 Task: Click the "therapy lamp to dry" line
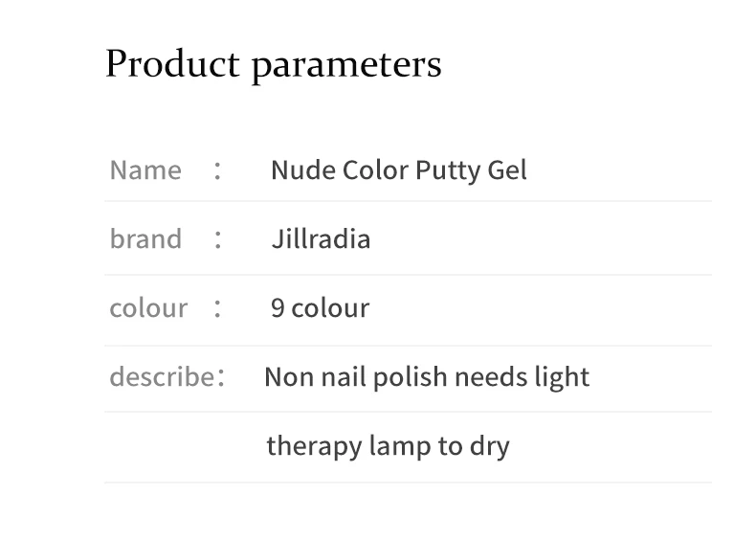tap(388, 446)
